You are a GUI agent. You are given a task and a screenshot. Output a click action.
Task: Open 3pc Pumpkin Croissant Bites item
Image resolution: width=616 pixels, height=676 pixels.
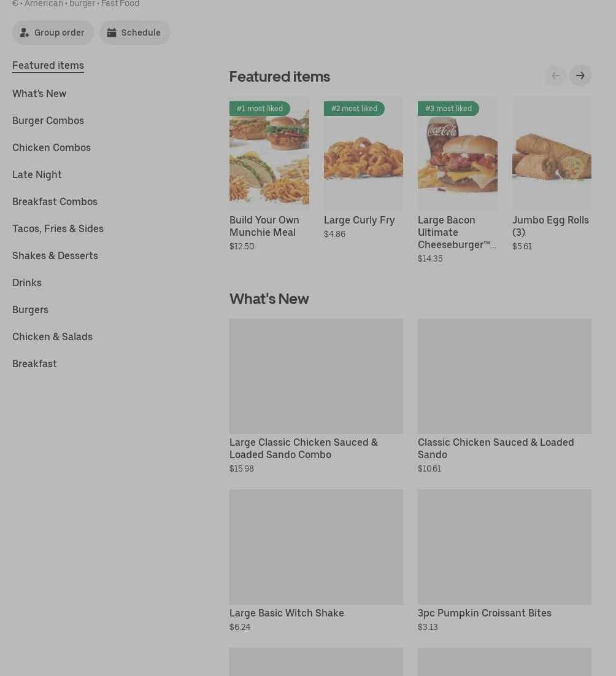click(484, 613)
